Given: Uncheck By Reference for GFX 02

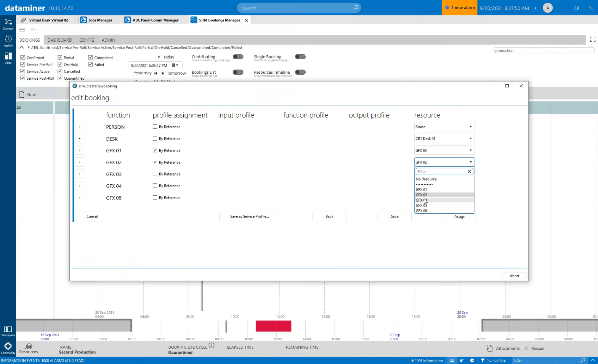Looking at the screenshot, I should 155,162.
